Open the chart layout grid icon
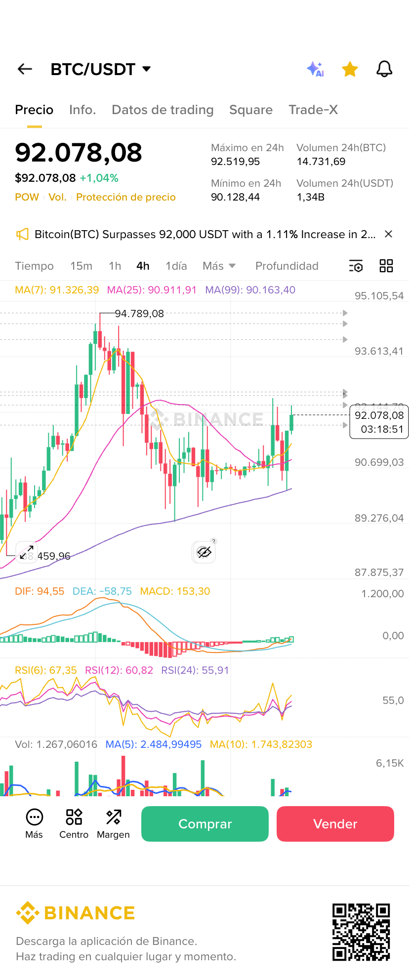Viewport: 409px width, 980px height. 386,266
